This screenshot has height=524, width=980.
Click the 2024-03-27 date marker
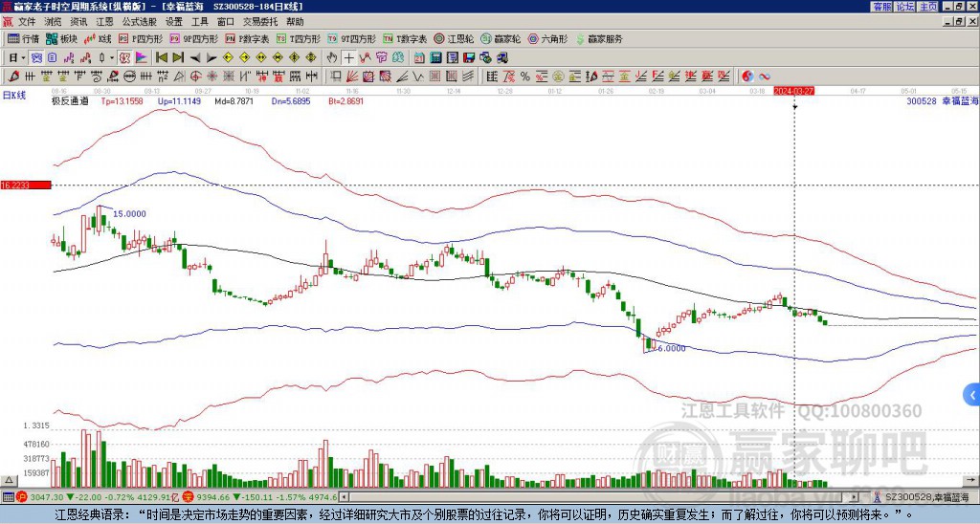tap(793, 91)
